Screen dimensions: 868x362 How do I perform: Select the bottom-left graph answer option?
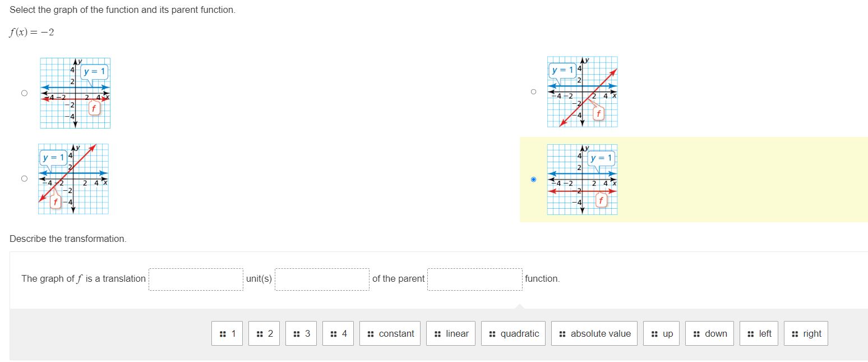[24, 178]
